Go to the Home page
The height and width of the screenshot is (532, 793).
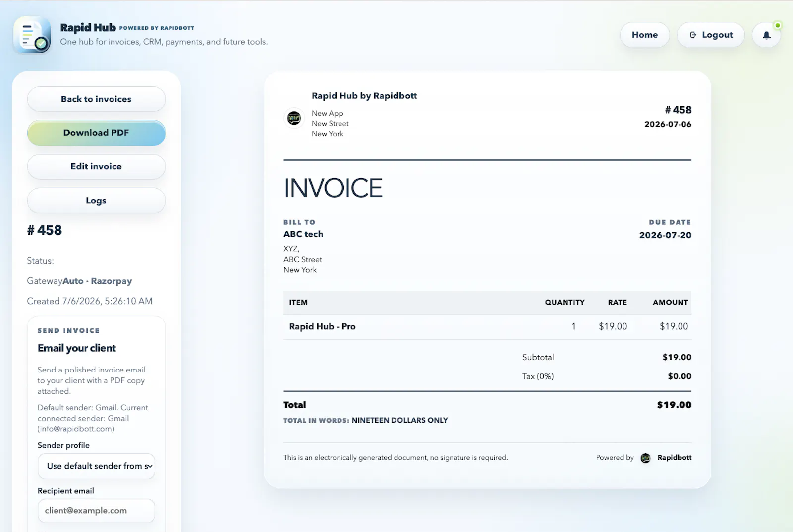(x=644, y=35)
